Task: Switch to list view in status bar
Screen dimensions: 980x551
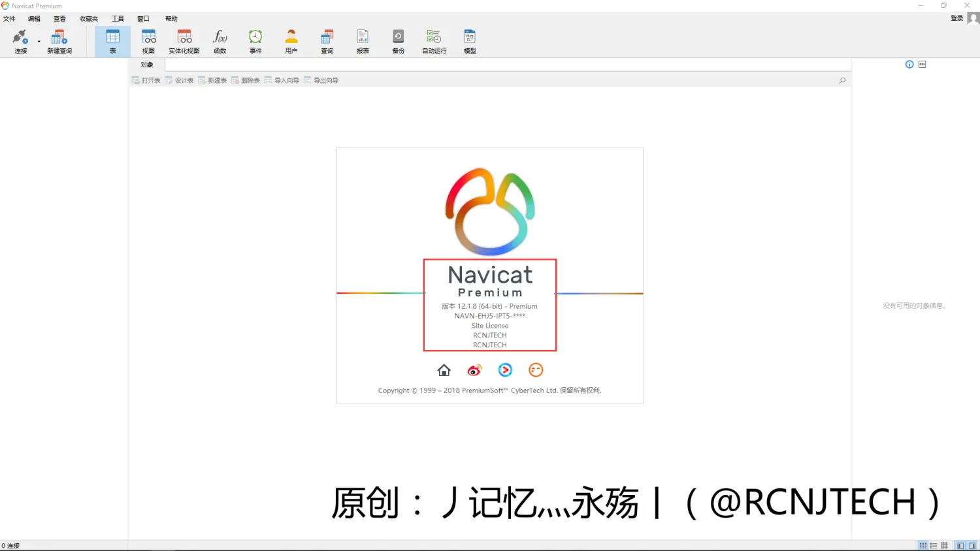Action: tap(934, 546)
